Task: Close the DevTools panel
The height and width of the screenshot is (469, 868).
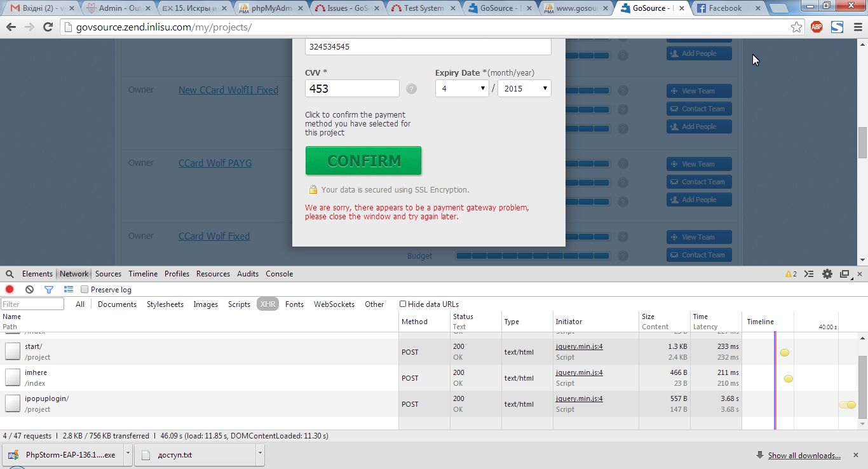Action: 860,274
